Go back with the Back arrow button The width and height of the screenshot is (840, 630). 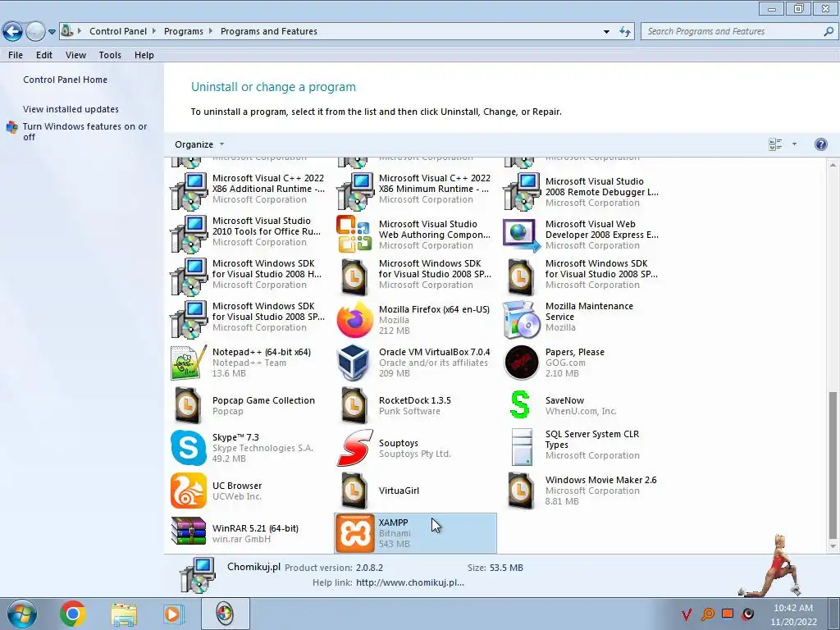[13, 32]
